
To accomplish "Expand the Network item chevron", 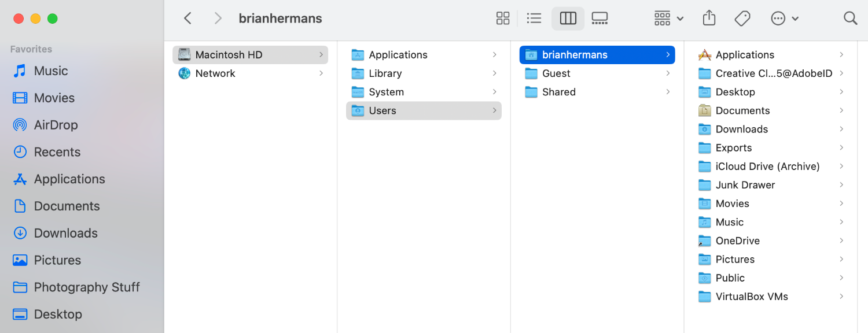I will (x=321, y=73).
